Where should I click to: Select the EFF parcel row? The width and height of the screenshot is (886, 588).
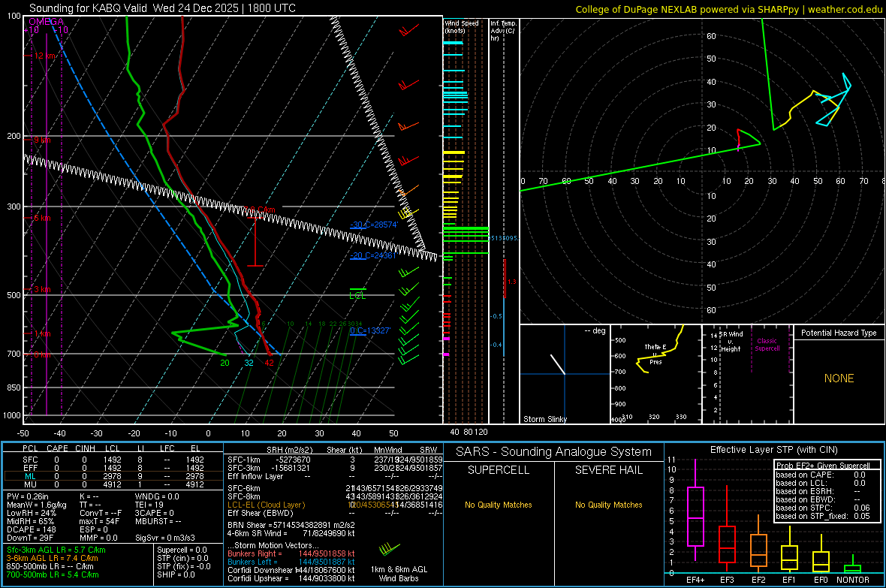113,468
